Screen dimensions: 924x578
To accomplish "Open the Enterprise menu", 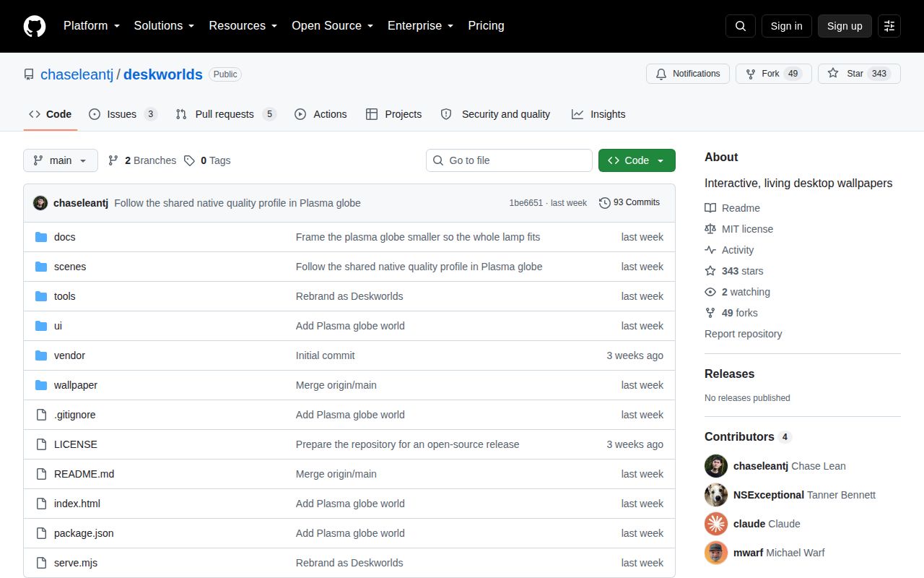I will [421, 26].
